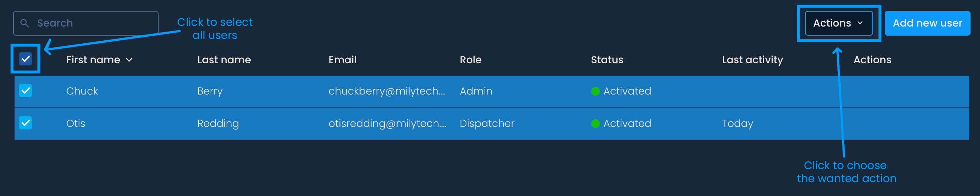Sort by Last name column header
This screenshot has width=980, height=196.
(224, 60)
